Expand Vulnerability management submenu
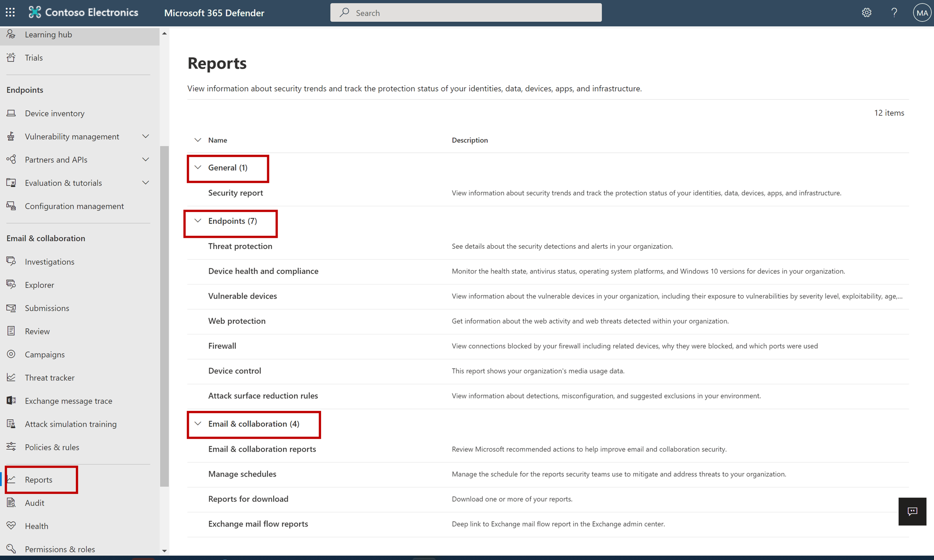The height and width of the screenshot is (560, 934). [x=146, y=137]
